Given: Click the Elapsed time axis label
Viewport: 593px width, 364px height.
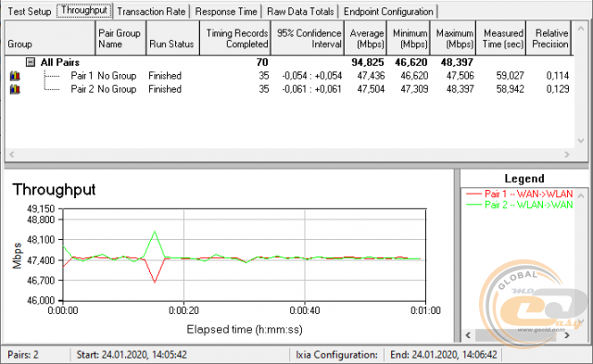Looking at the screenshot, I should [x=245, y=330].
